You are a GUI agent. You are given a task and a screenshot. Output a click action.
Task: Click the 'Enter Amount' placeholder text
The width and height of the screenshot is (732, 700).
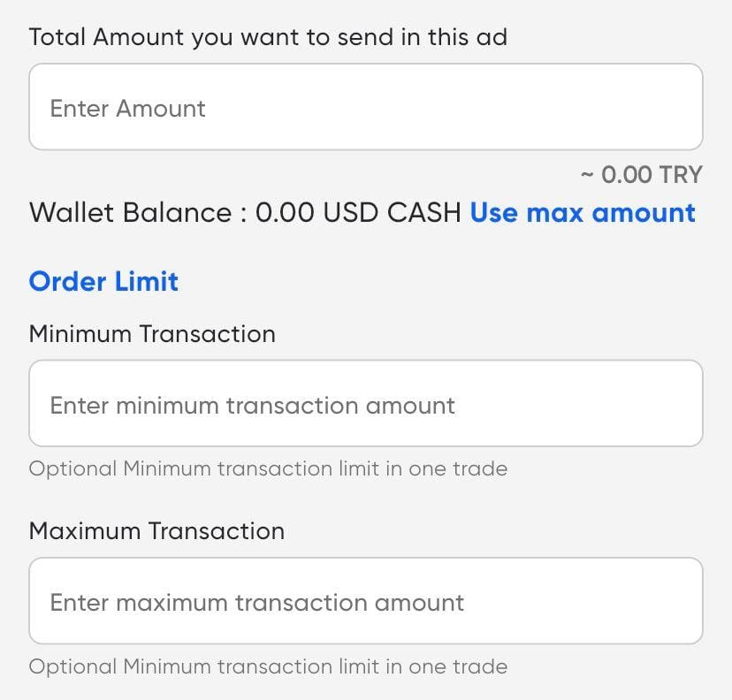127,108
